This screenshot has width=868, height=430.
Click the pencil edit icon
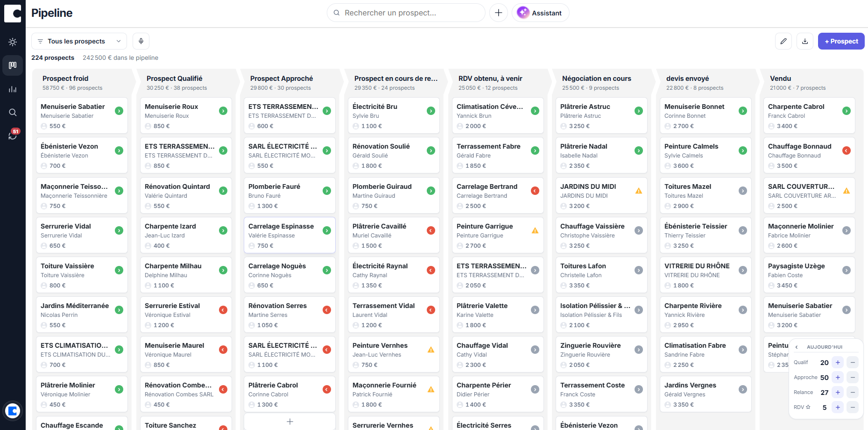click(x=783, y=41)
